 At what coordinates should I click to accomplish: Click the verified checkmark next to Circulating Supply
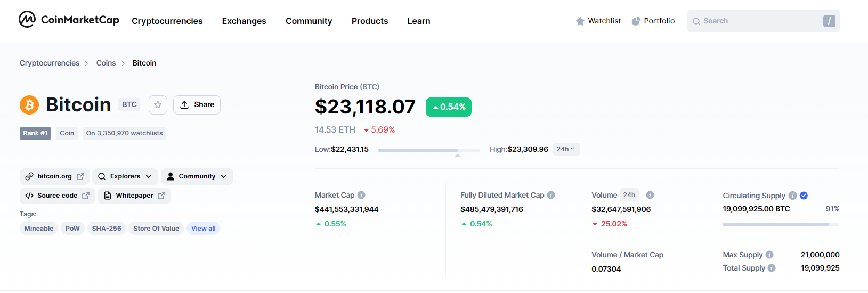pos(804,196)
